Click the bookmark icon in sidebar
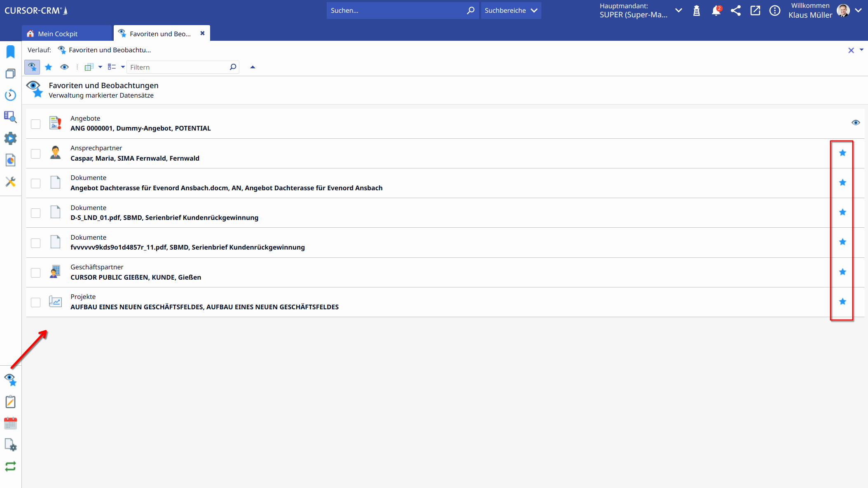 tap(11, 52)
